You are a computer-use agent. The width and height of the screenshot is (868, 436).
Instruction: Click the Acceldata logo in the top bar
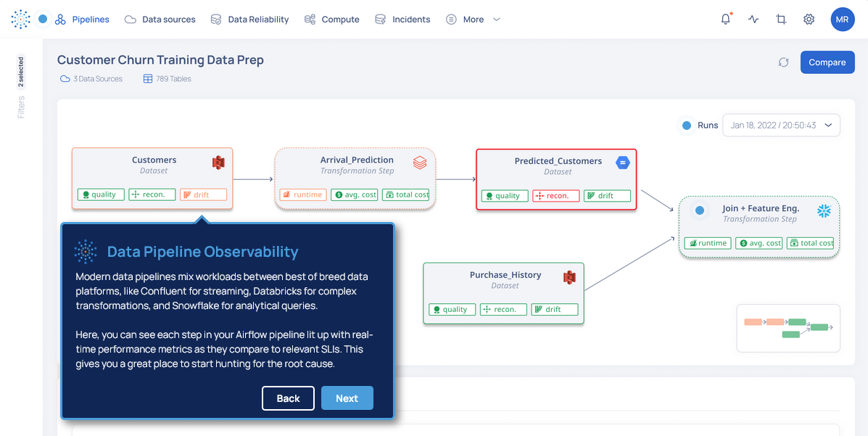tap(20, 20)
